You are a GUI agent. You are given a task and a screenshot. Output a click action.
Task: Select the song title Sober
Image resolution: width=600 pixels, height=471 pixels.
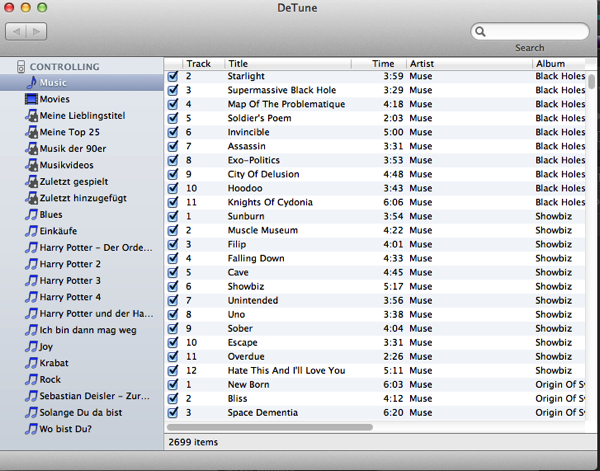tap(240, 328)
